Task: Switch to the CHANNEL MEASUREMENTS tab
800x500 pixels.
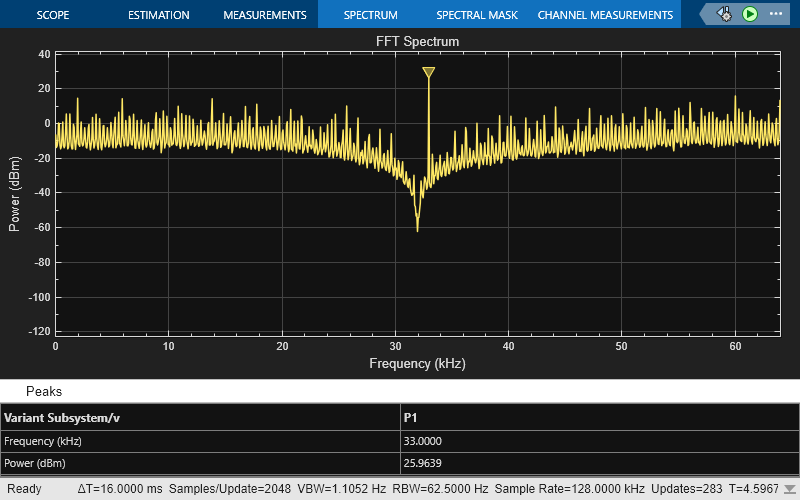Action: [605, 15]
